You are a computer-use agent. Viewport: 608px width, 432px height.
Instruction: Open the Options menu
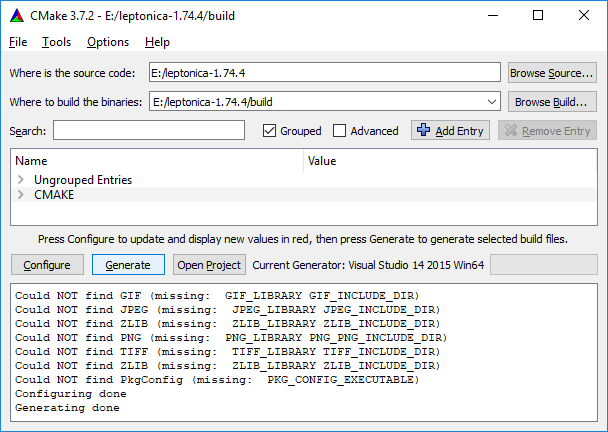pyautogui.click(x=108, y=42)
